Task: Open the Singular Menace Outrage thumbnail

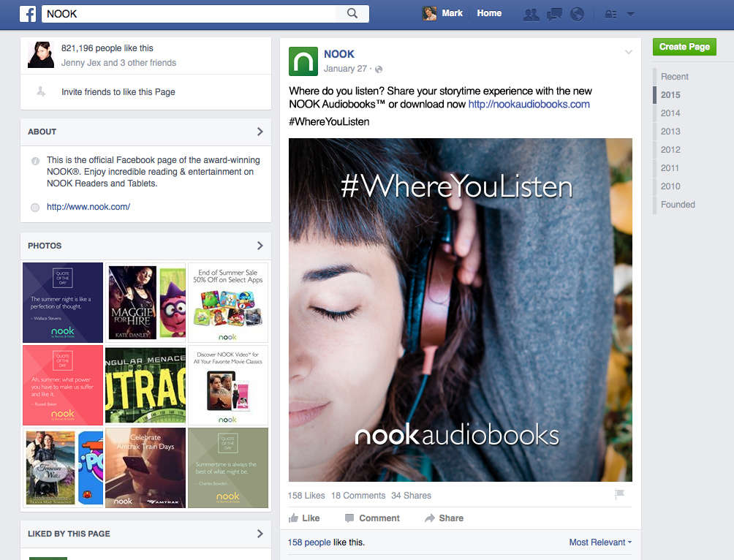Action: [145, 385]
